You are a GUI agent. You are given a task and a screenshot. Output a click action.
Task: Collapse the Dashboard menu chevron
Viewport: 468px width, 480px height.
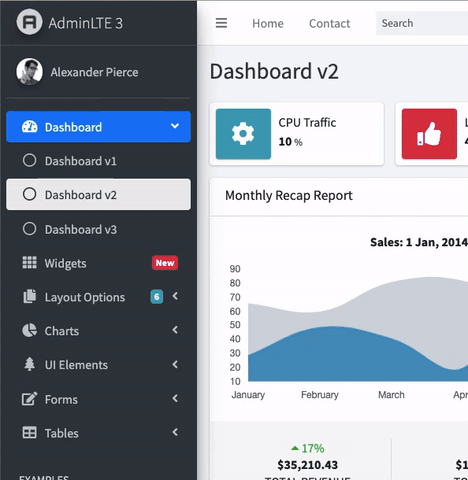(175, 126)
